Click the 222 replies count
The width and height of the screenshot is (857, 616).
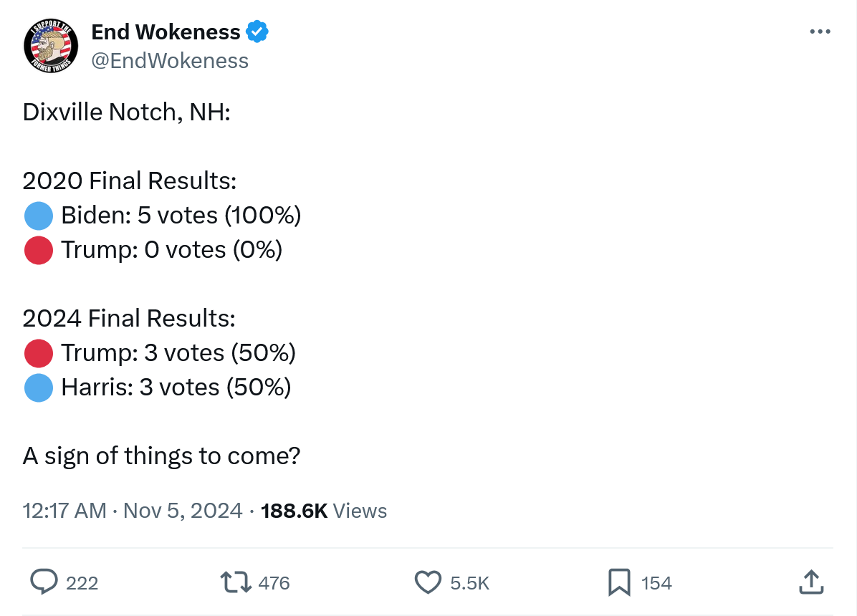tap(82, 583)
